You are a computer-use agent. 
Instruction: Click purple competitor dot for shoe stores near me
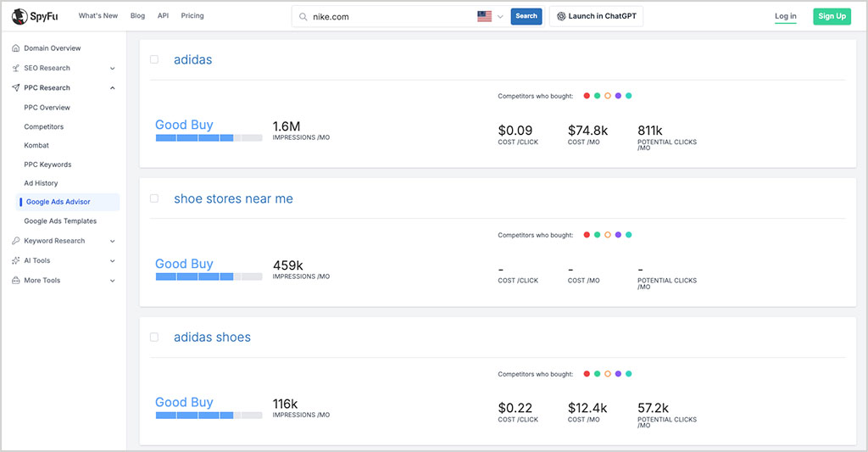[618, 235]
